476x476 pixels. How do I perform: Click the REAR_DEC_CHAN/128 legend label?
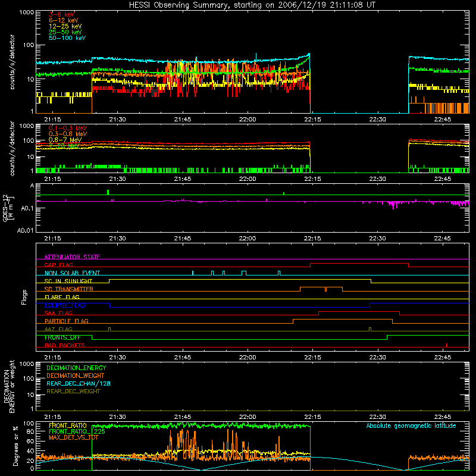pos(79,383)
